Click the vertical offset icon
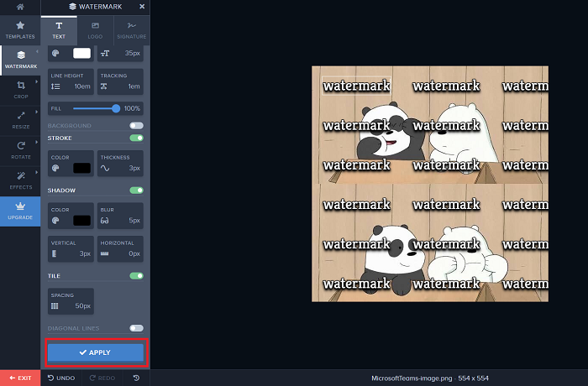 coord(54,253)
